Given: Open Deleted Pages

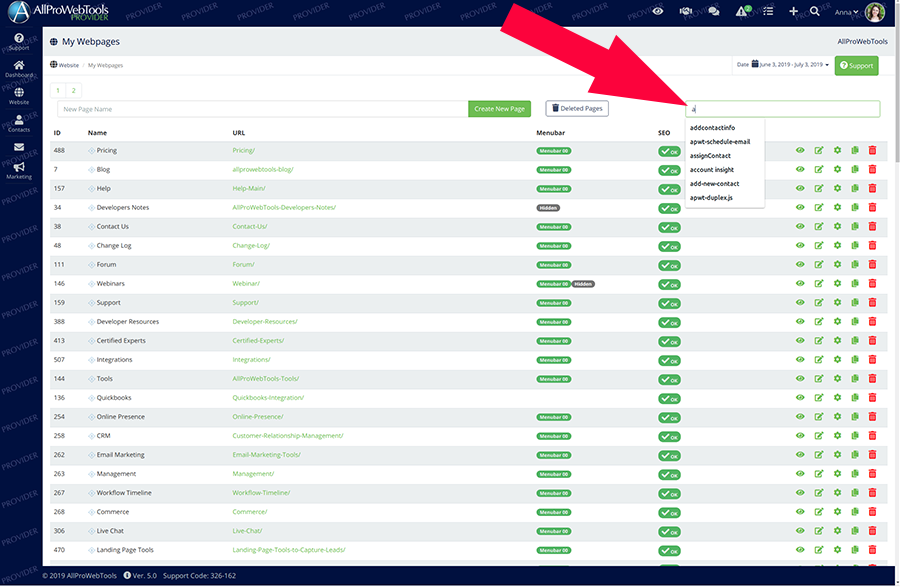Looking at the screenshot, I should (x=577, y=108).
